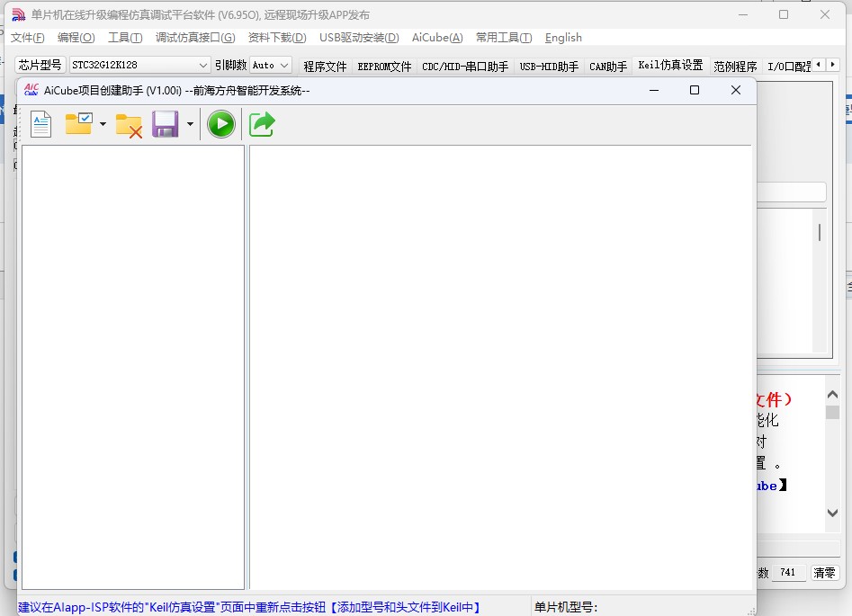This screenshot has height=616, width=852.
Task: Click the 741 counter field
Action: pyautogui.click(x=788, y=573)
